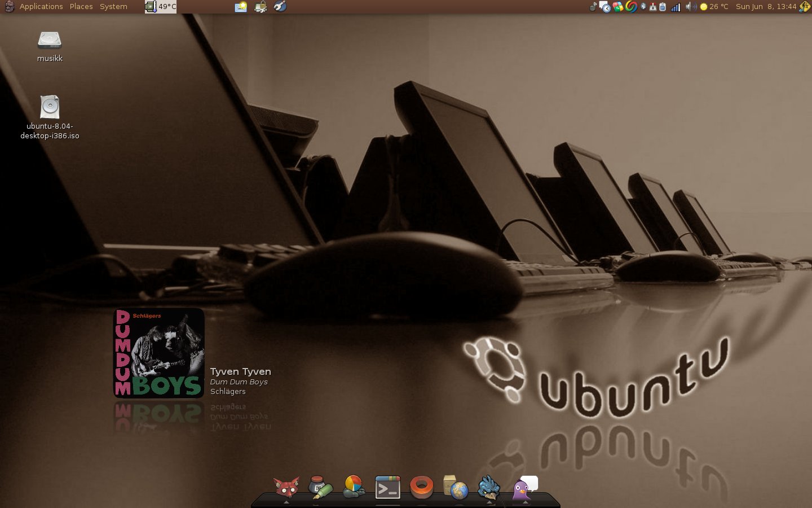
Task: Click the sun weather icon
Action: coord(704,7)
